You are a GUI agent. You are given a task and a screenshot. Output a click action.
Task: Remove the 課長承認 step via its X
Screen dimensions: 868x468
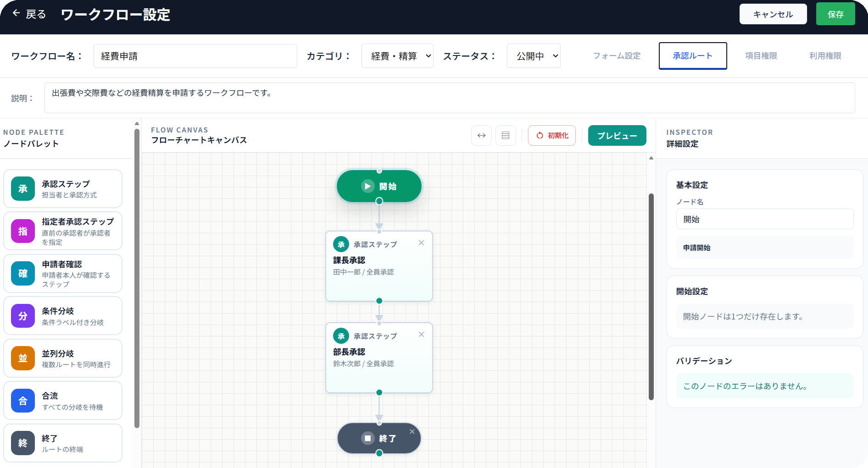(x=421, y=243)
